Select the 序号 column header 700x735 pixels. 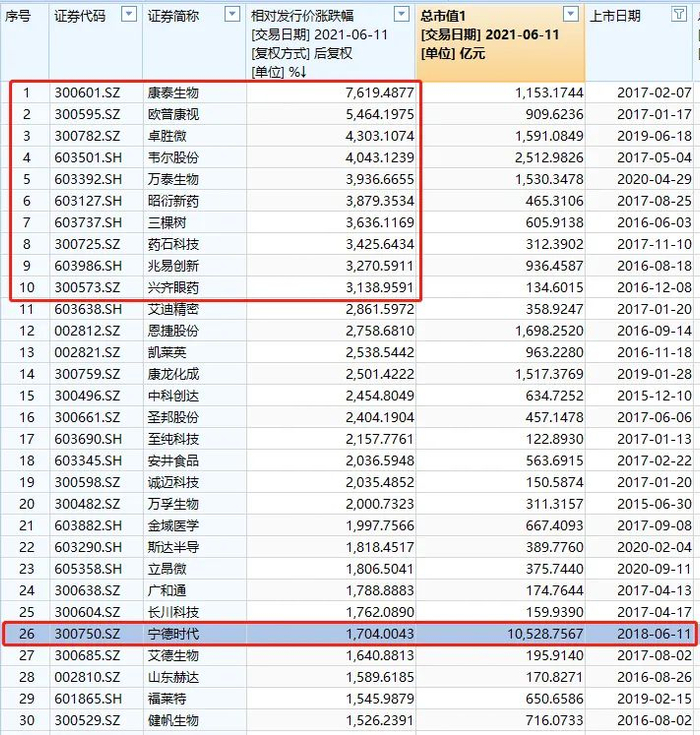(x=18, y=16)
